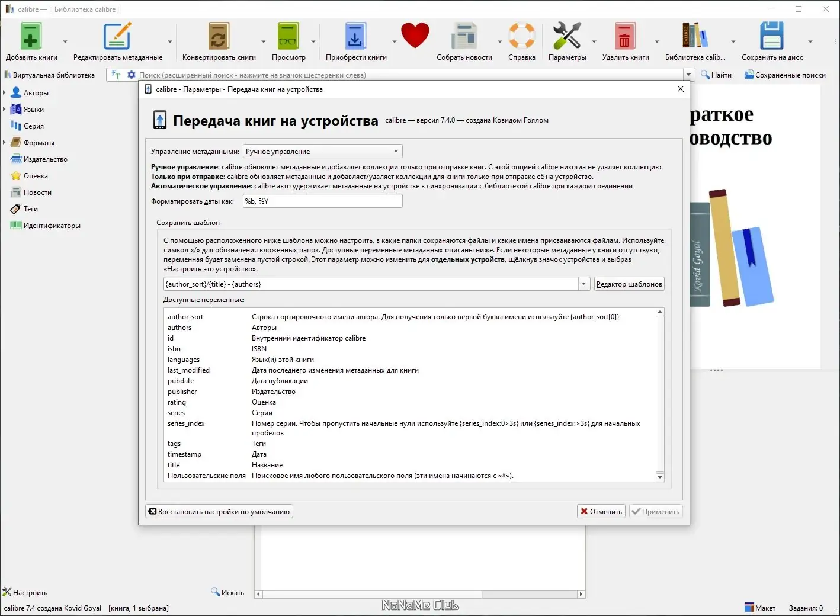Click the date format input field
This screenshot has width=840, height=616.
coord(323,201)
